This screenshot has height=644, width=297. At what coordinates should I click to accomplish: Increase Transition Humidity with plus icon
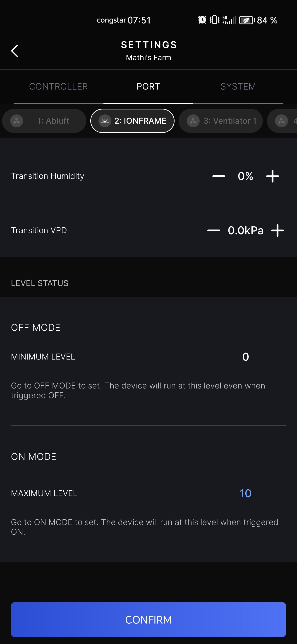(x=273, y=176)
